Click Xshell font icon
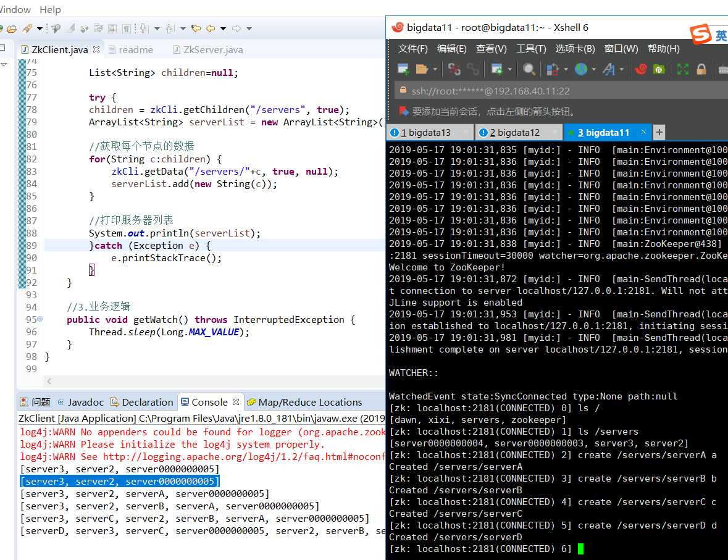The height and width of the screenshot is (560, 728). [x=609, y=70]
